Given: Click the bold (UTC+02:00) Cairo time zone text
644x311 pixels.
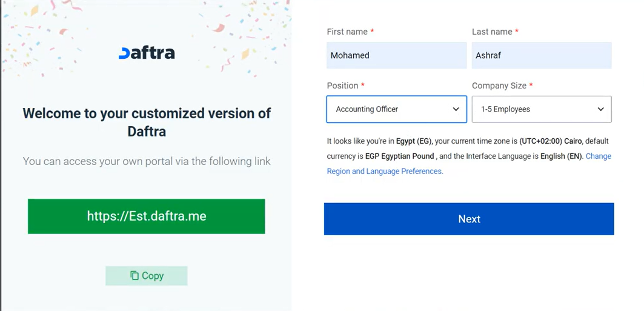Looking at the screenshot, I should (x=550, y=141).
